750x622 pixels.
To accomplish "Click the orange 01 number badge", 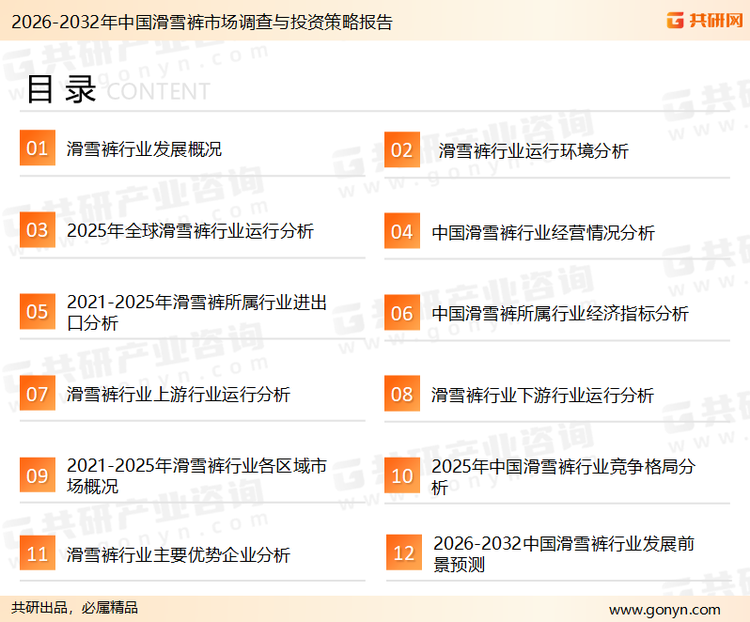I will pyautogui.click(x=37, y=149).
